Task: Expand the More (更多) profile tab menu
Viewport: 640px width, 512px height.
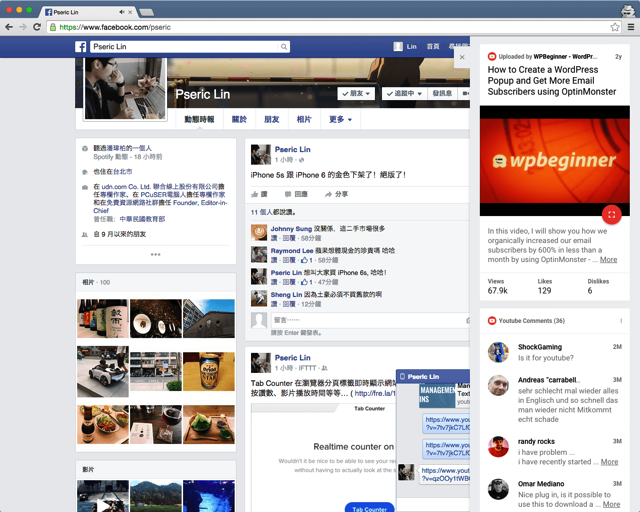Action: click(340, 119)
